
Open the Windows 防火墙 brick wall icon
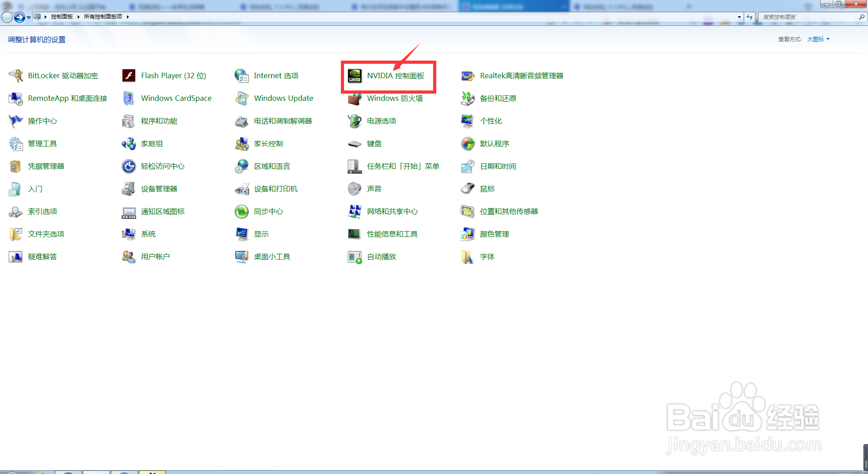tap(355, 99)
